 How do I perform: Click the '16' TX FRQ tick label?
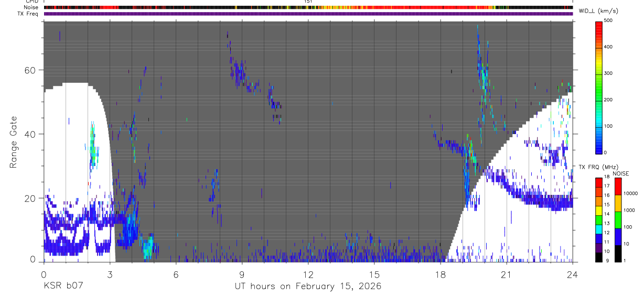pos(607,195)
